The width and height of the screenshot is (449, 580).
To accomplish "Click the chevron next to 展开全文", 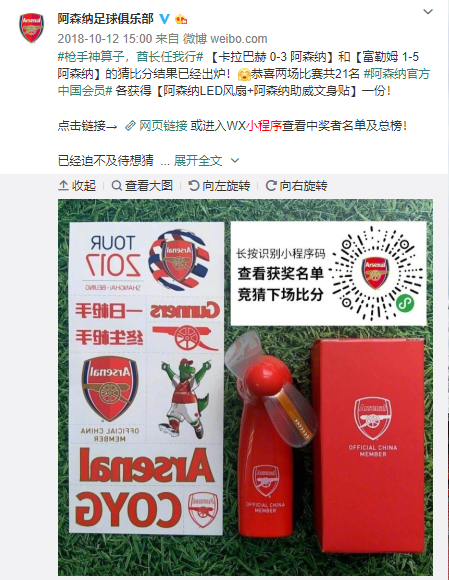I will pyautogui.click(x=235, y=161).
